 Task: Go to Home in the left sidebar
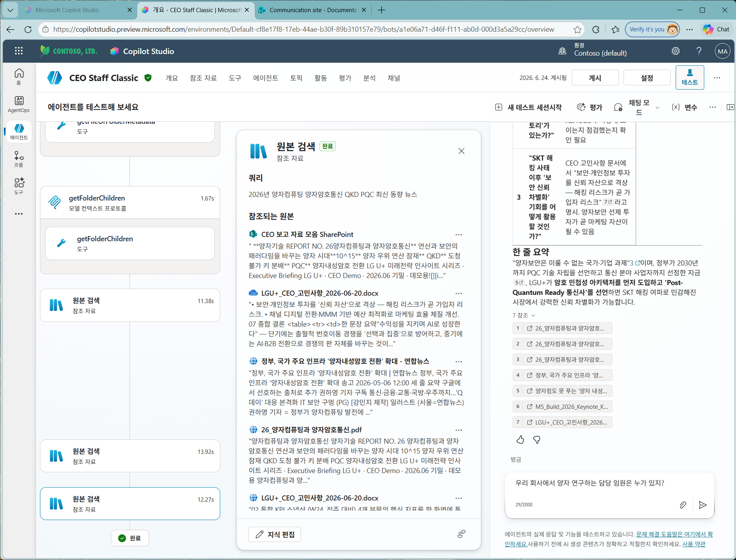tap(19, 76)
